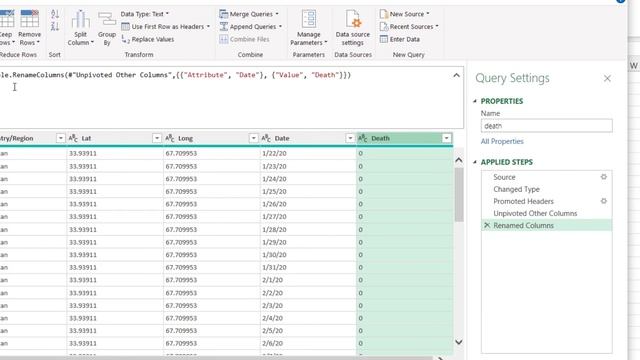Click the Remove Rows icon
640x360 pixels.
29,19
